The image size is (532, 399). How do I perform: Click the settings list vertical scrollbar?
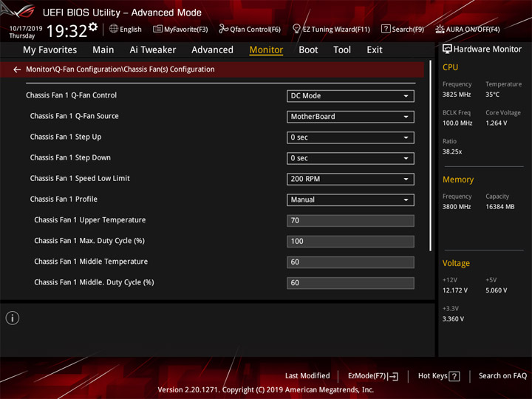click(430, 156)
